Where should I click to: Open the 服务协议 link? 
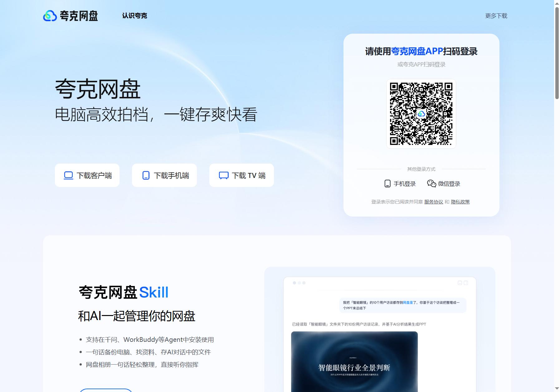(434, 202)
